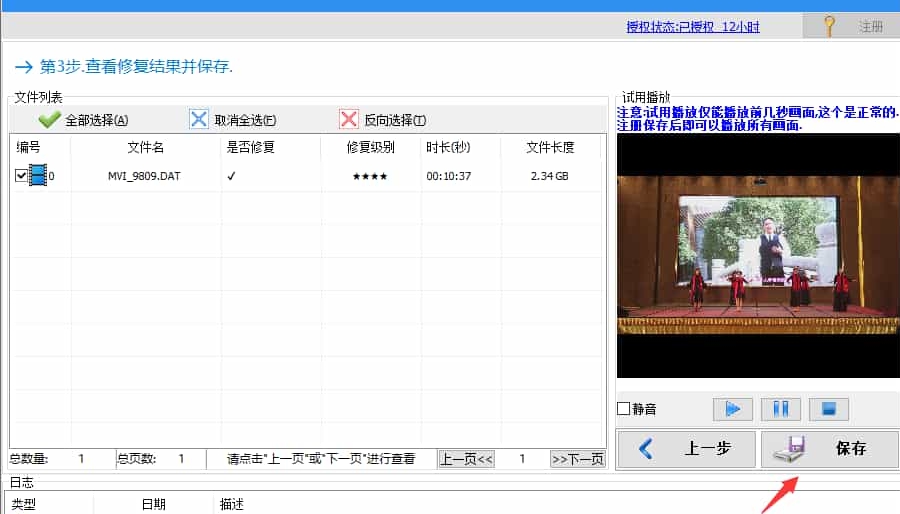Click the repaired checkmark in 是否修复 column
Viewport: 900px width, 514px height.
tap(231, 176)
